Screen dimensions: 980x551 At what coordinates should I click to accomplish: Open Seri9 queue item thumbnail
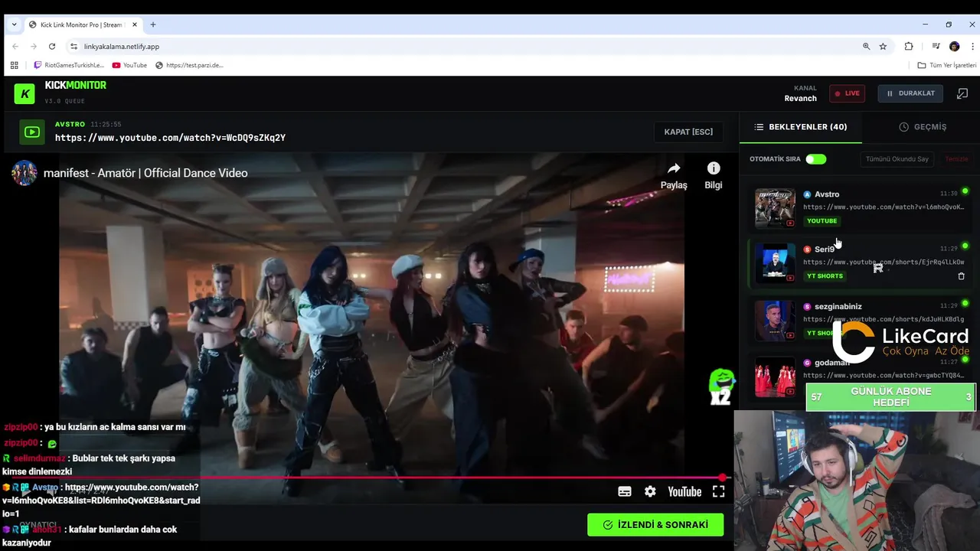[x=775, y=263]
